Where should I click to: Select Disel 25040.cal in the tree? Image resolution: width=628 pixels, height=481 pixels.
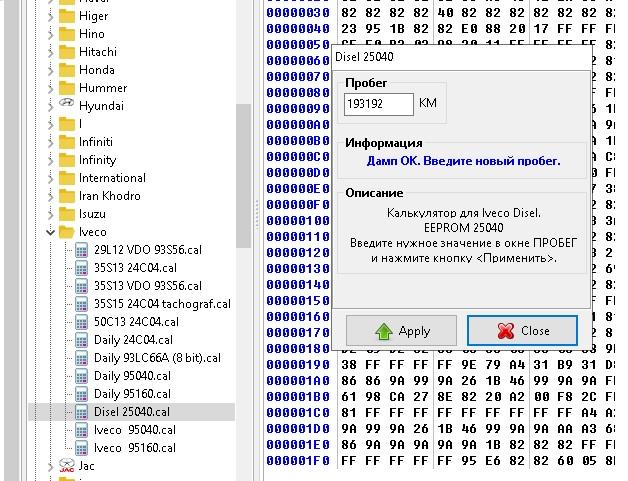point(132,412)
